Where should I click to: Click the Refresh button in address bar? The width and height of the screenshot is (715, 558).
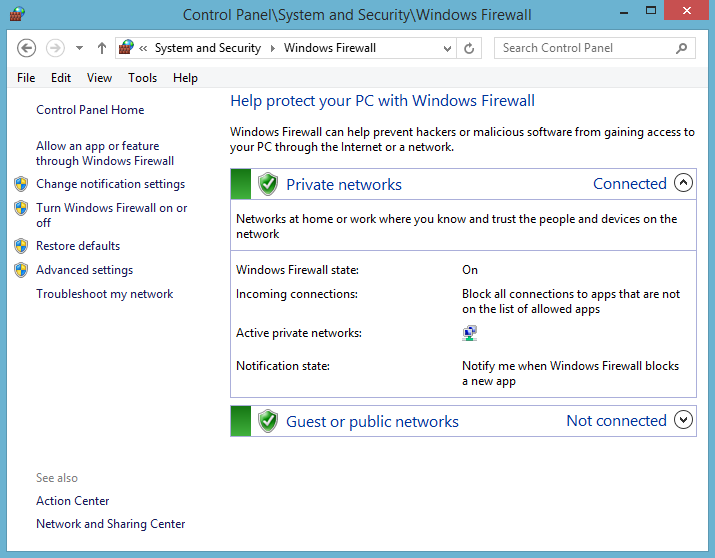click(469, 48)
